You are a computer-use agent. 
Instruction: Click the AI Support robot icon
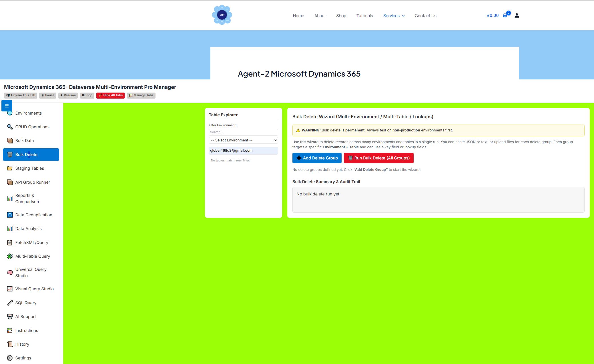click(x=9, y=316)
